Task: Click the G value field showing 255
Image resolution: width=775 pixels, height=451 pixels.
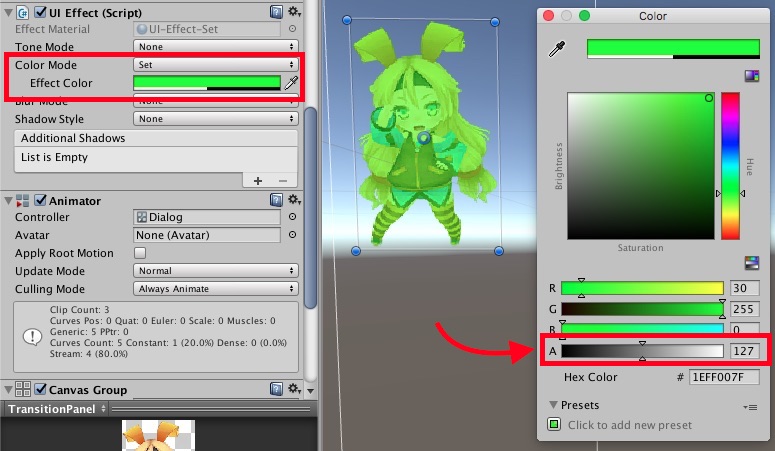Action: pos(744,309)
